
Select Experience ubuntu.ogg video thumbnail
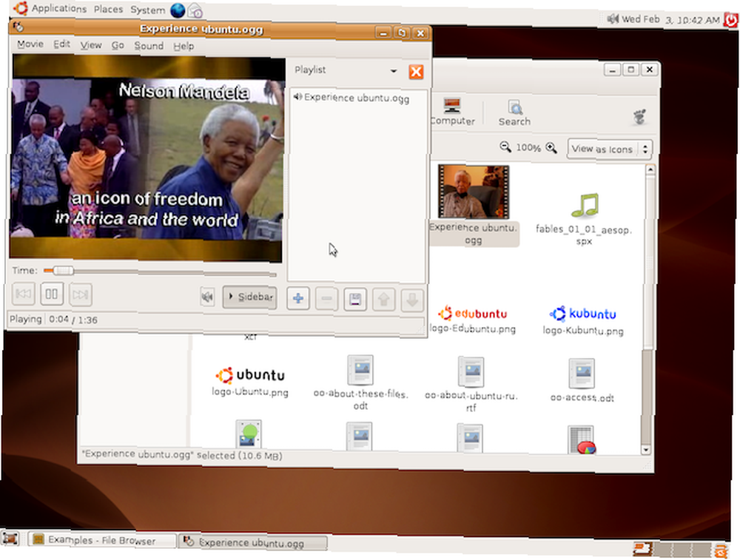474,192
